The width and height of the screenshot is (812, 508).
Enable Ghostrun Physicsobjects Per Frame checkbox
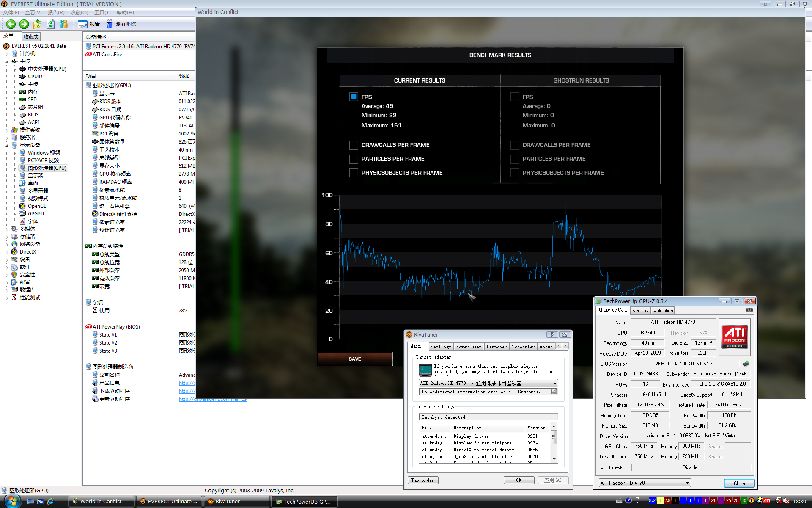pyautogui.click(x=515, y=173)
